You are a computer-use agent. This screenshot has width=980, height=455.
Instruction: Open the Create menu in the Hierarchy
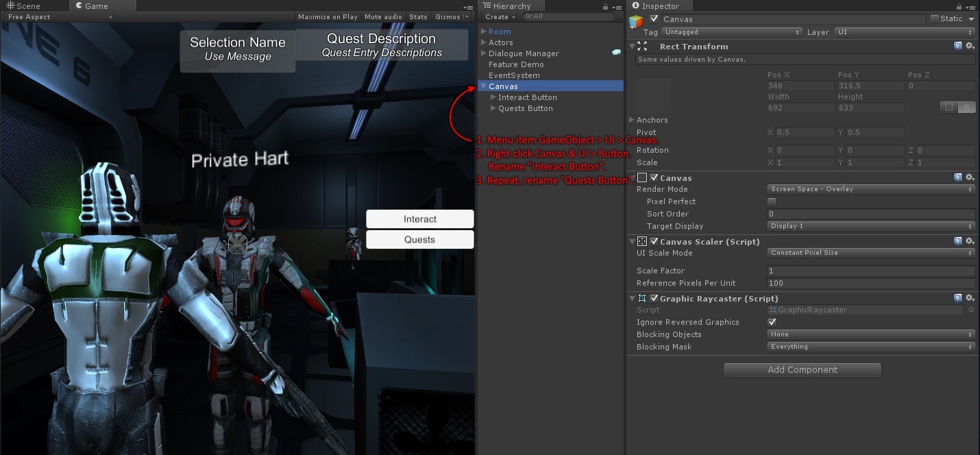point(500,16)
